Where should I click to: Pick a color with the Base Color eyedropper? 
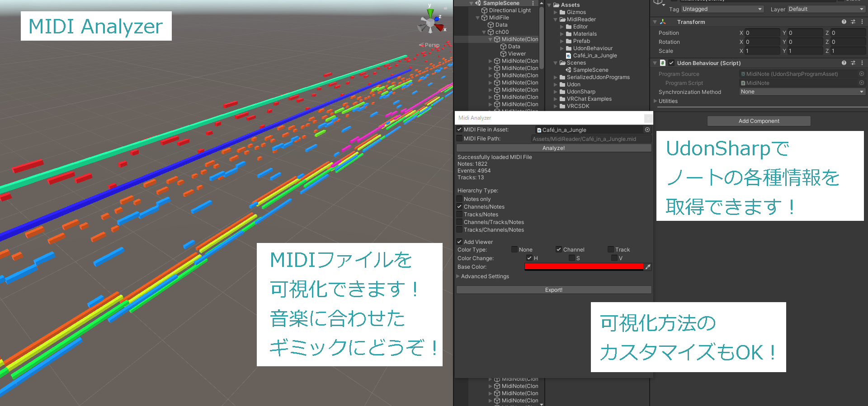(648, 267)
